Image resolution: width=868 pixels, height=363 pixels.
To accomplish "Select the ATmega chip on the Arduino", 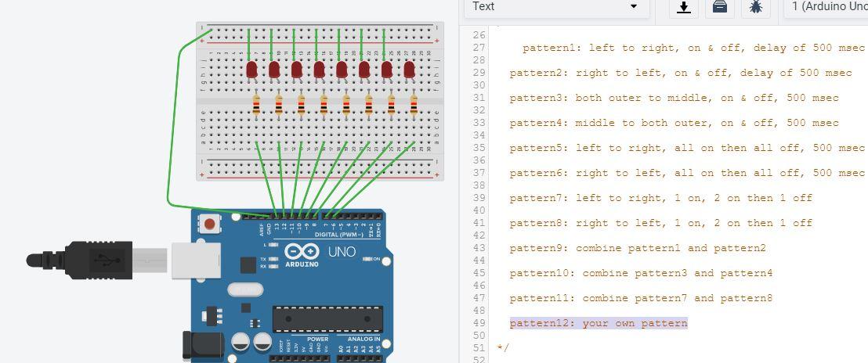I will [327, 319].
